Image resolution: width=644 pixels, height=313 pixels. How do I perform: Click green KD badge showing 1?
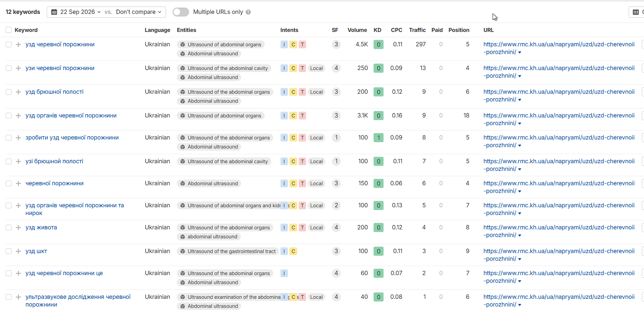pos(378,138)
